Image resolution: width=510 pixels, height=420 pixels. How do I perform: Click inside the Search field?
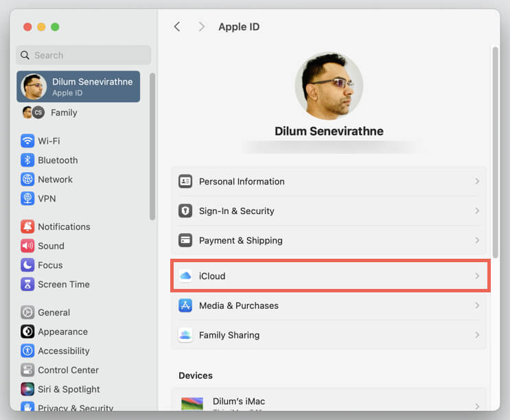84,55
